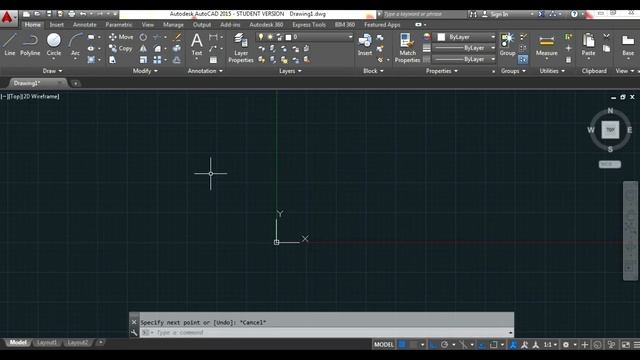Click the Undo arrow in Quick Access toolbar

click(83, 14)
